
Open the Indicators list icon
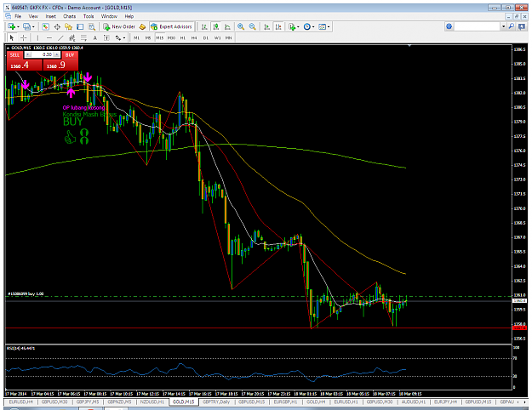[x=291, y=26]
